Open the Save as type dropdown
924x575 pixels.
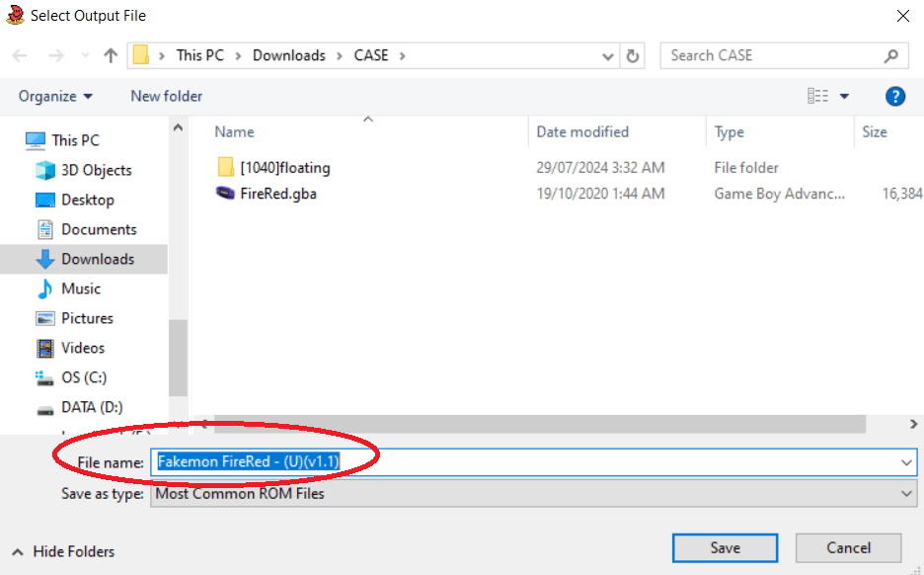tap(906, 493)
